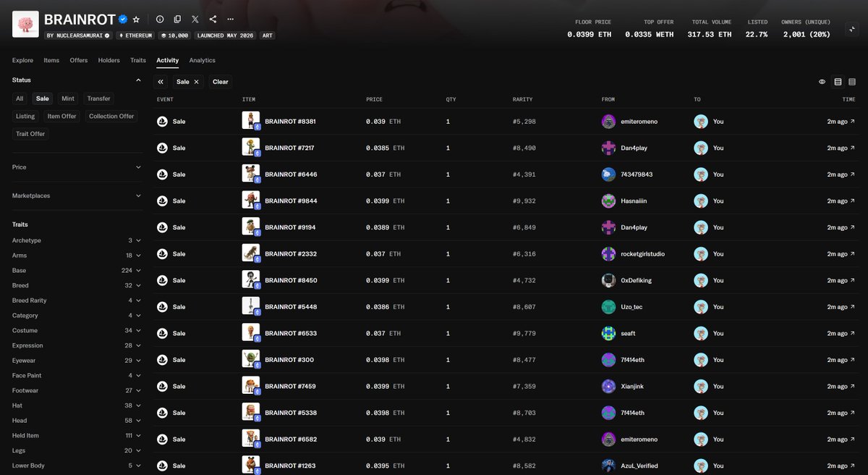
Task: Click the BRAINROT #7459 thumbnail
Action: coord(250,386)
